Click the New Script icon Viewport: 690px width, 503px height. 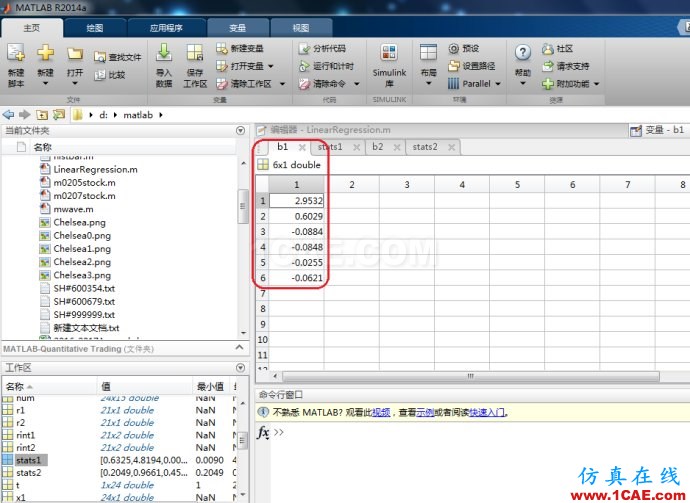pos(16,53)
